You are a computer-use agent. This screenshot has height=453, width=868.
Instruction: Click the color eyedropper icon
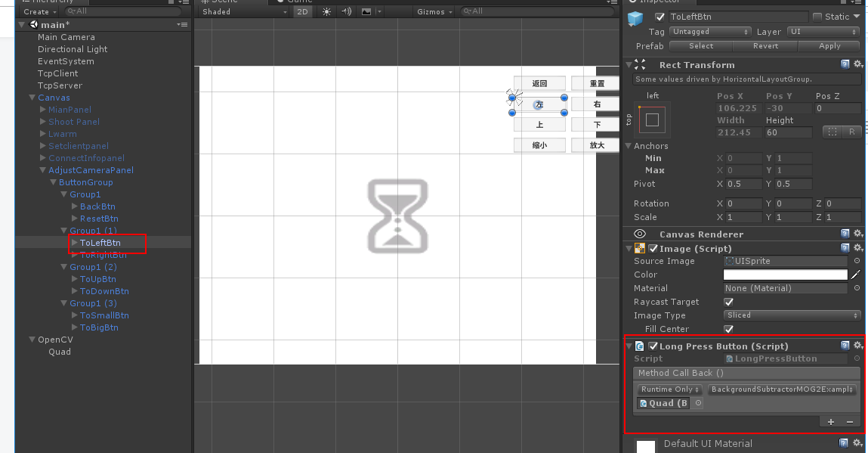(856, 275)
